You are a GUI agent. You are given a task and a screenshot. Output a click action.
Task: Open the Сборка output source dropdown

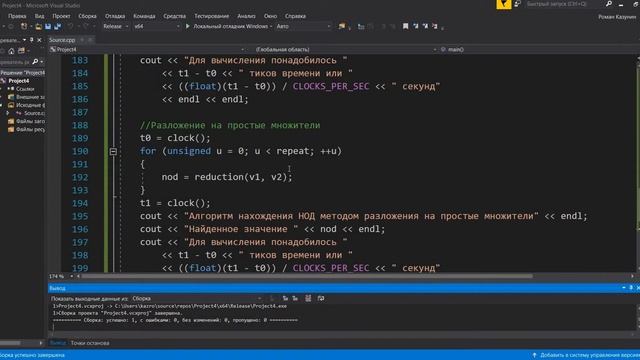pos(197,299)
